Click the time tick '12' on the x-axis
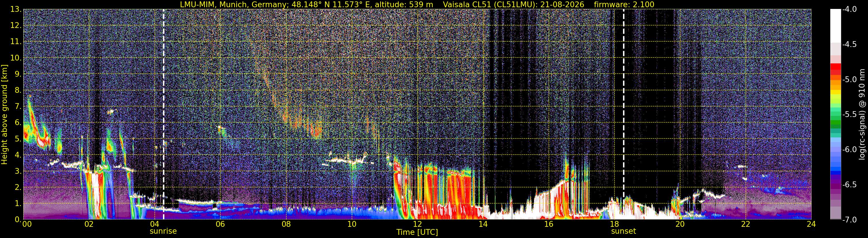Image resolution: width=868 pixels, height=238 pixels. click(x=417, y=224)
